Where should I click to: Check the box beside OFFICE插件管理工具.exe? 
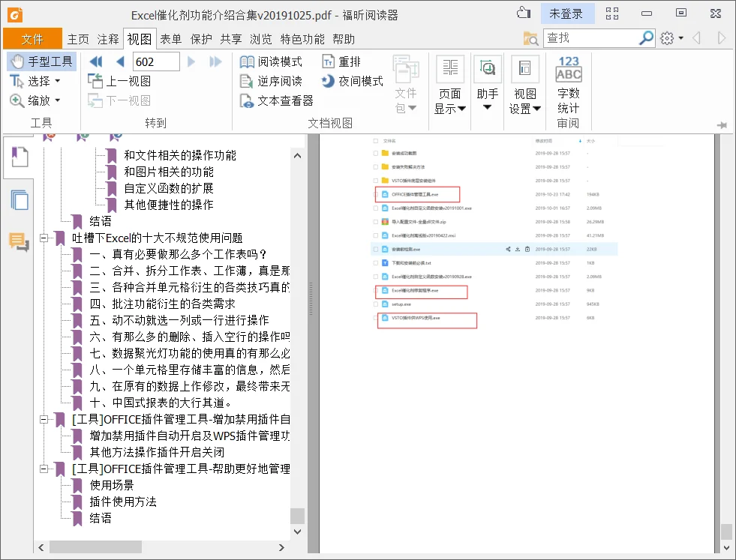coord(376,194)
